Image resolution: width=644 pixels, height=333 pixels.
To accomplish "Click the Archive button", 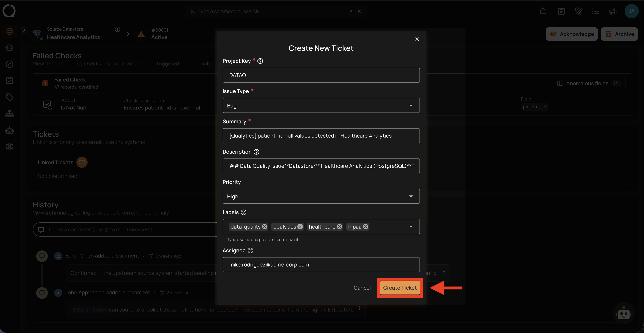I will (619, 34).
